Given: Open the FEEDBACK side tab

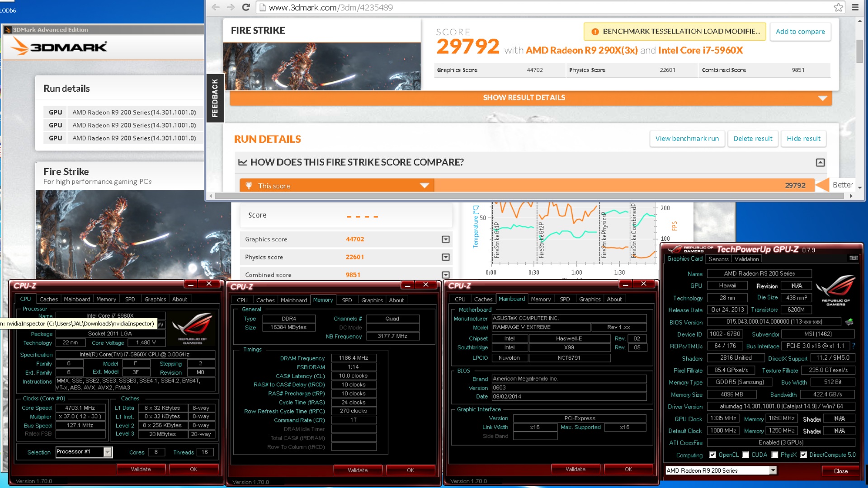Looking at the screenshot, I should (215, 98).
